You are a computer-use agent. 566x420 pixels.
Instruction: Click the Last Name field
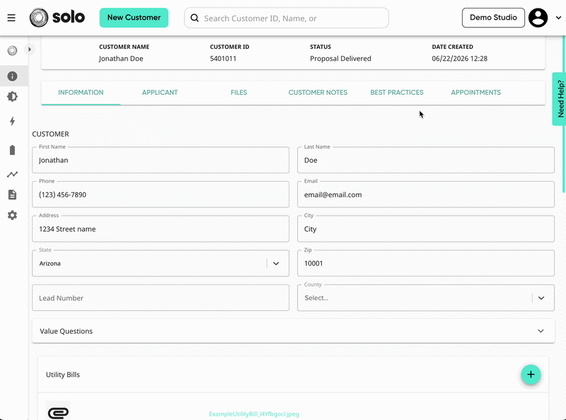click(x=426, y=160)
